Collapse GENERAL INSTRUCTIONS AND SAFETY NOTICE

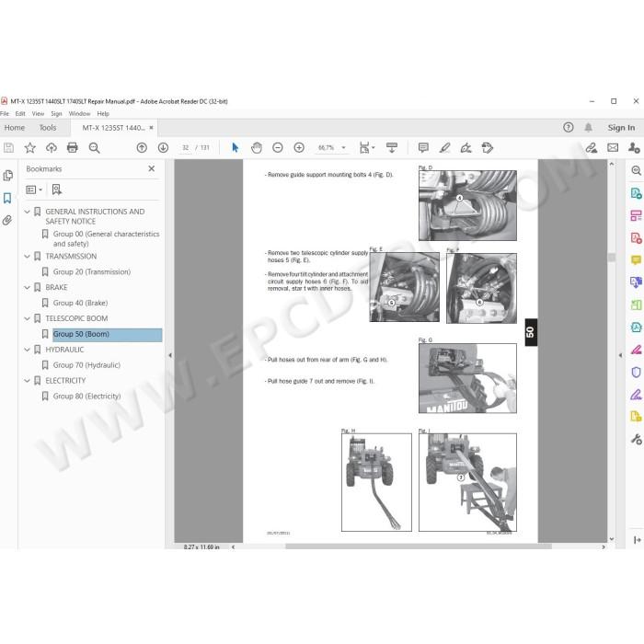pyautogui.click(x=27, y=212)
